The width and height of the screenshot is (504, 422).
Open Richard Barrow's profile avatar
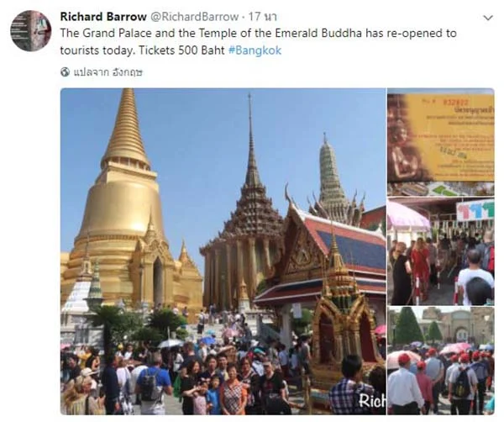point(30,30)
